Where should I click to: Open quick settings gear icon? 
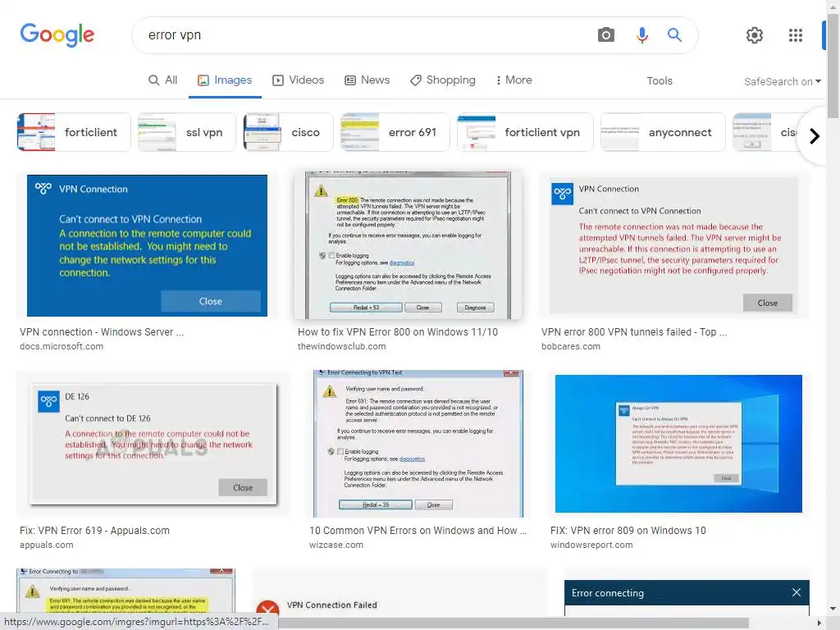(x=755, y=35)
